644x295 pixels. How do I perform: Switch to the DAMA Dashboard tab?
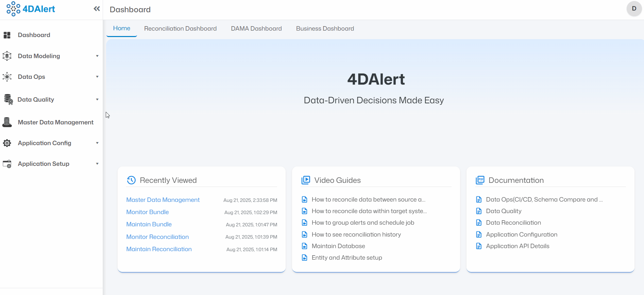(x=256, y=29)
